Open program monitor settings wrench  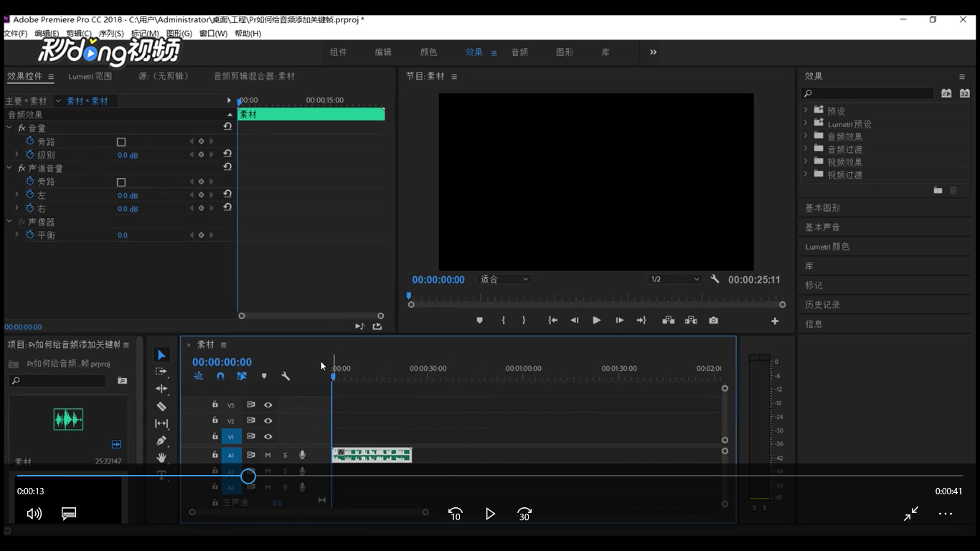(x=715, y=279)
